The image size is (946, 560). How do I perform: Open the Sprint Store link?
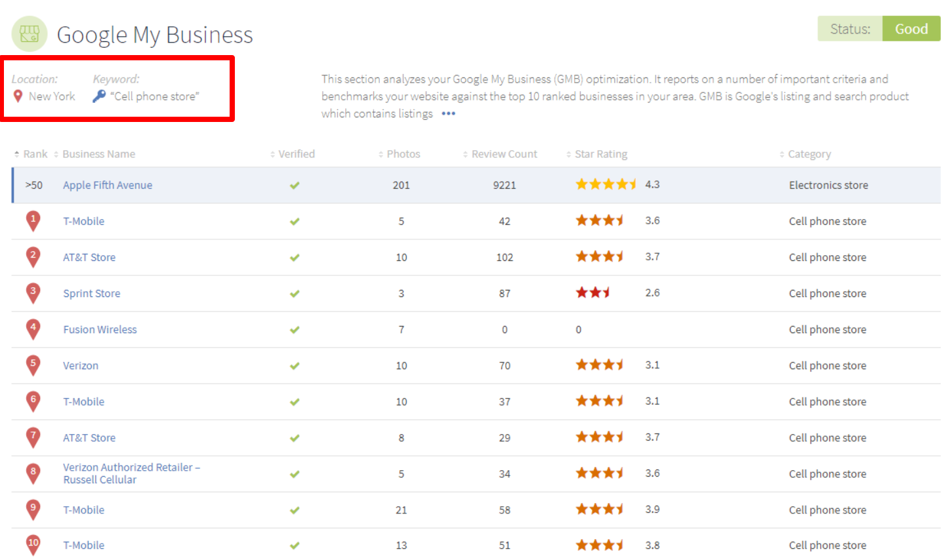point(92,293)
